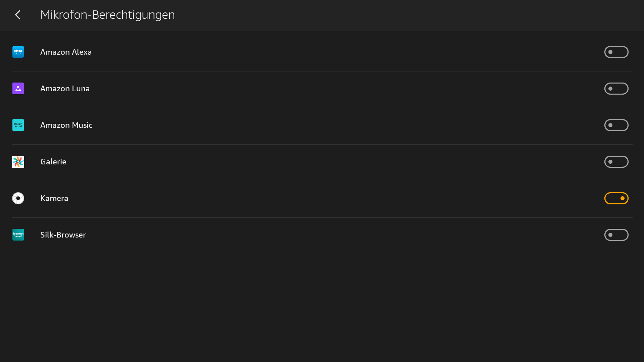Click the Silk-Browser internet icon
The height and width of the screenshot is (362, 644).
18,235
